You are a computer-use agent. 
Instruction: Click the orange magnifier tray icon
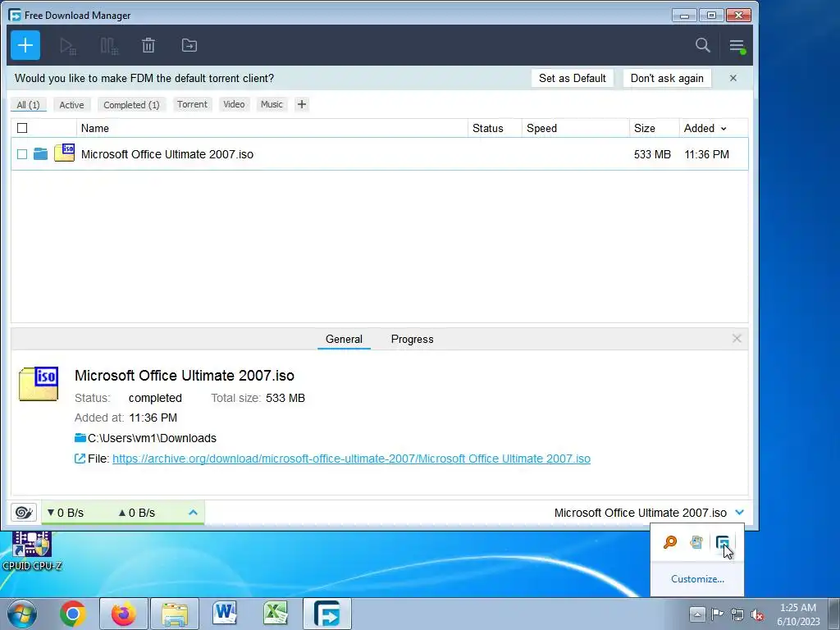pyautogui.click(x=669, y=542)
